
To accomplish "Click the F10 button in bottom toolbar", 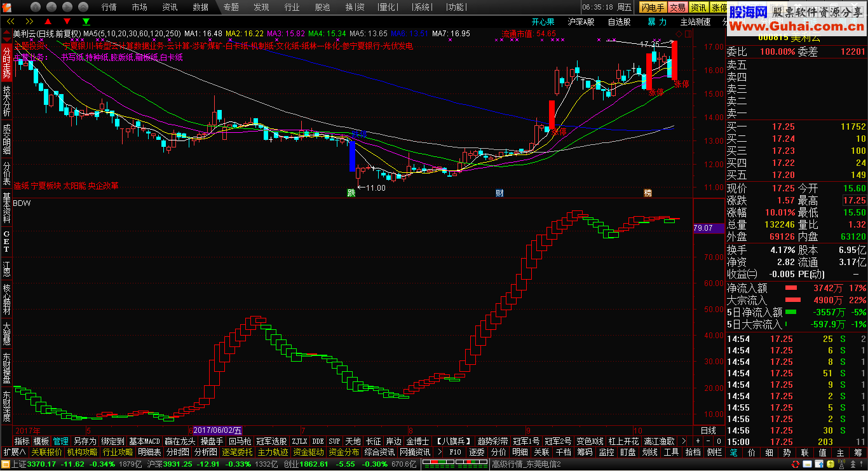I will pos(455,453).
